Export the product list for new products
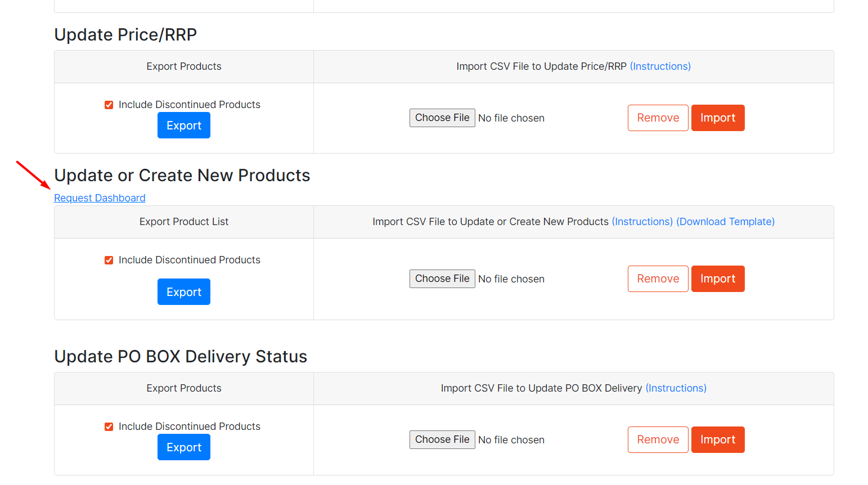Screen dimensions: 868x485 [x=184, y=292]
